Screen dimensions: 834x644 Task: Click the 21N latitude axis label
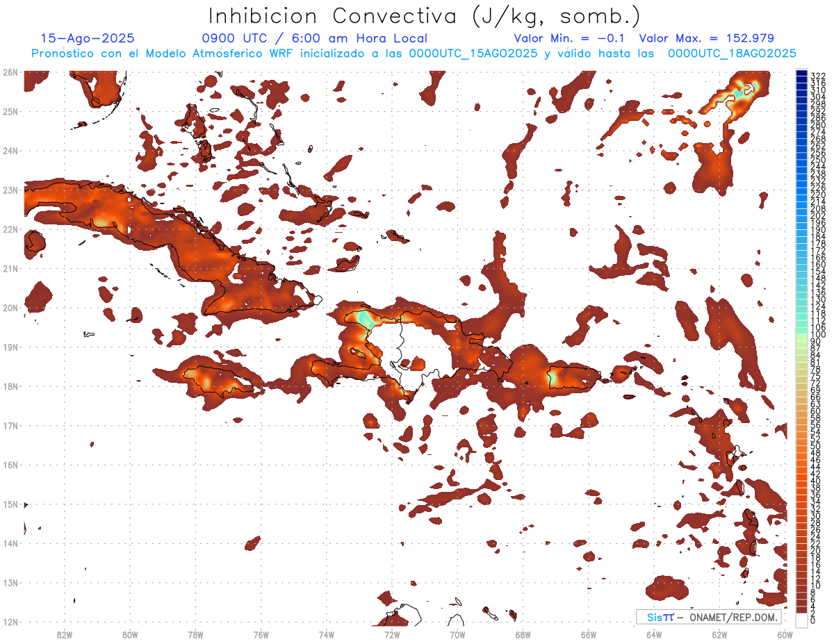pyautogui.click(x=10, y=268)
